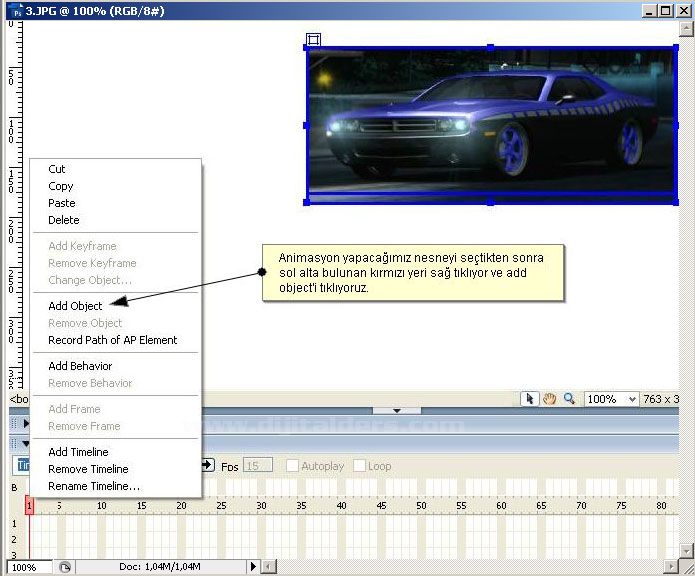Collapse the Timelines panel's down triangle
Image resolution: width=695 pixels, height=576 pixels.
(26, 444)
